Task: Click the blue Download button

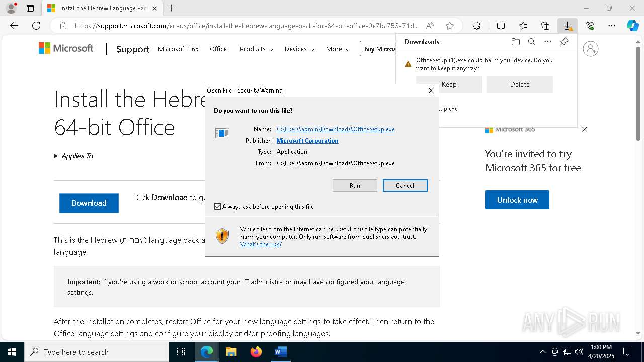Action: (x=89, y=203)
